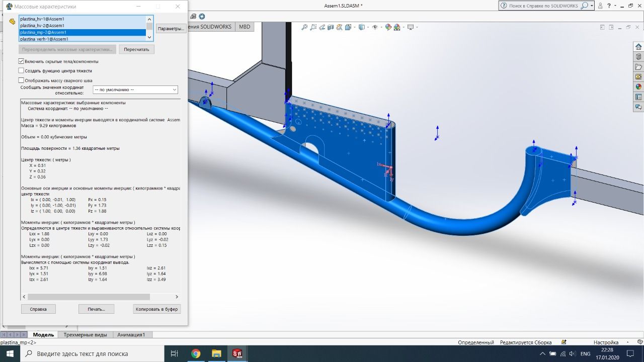This screenshot has width=644, height=362.
Task: Click the Edit Appearance color ball icon
Action: (x=388, y=27)
